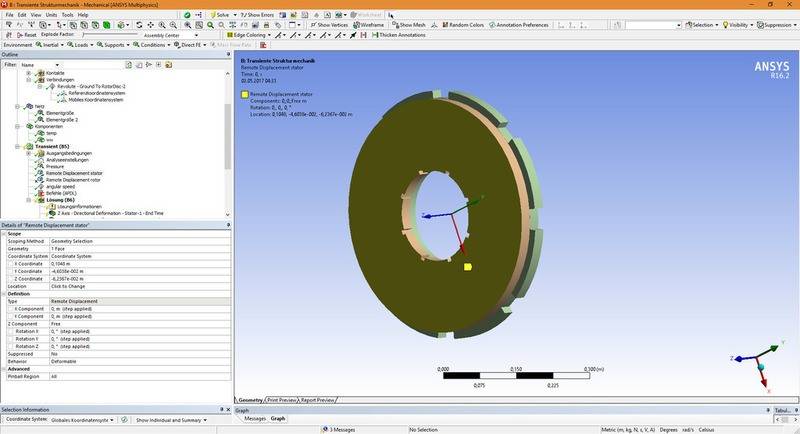This screenshot has width=800, height=434.
Task: Click the outline vertical scrollbar
Action: click(x=228, y=137)
